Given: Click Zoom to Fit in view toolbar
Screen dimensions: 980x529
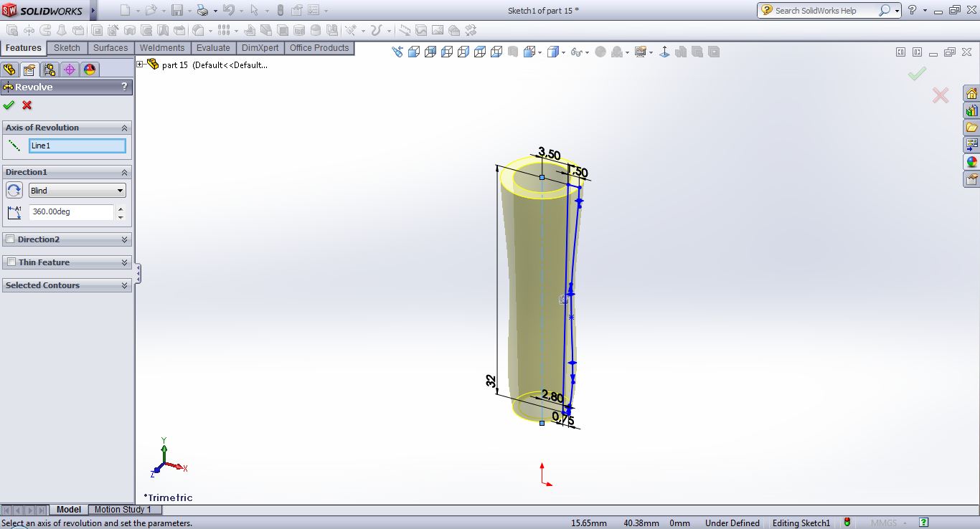Looking at the screenshot, I should [x=397, y=52].
